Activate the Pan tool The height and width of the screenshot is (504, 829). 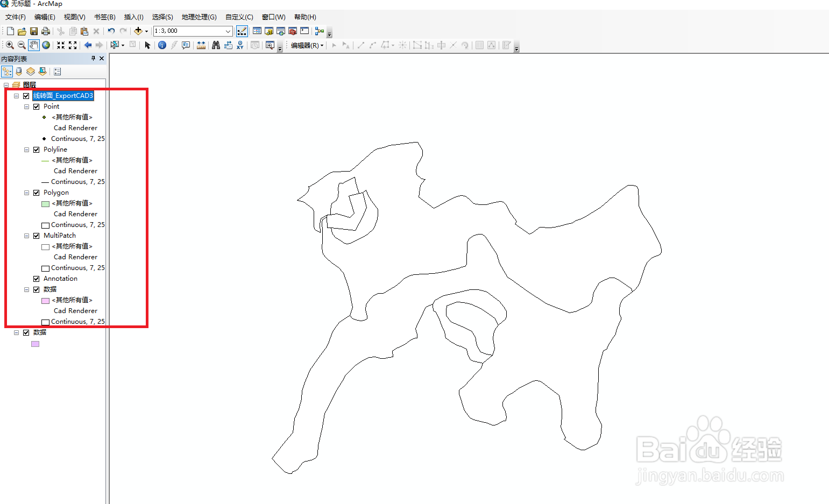(x=33, y=45)
